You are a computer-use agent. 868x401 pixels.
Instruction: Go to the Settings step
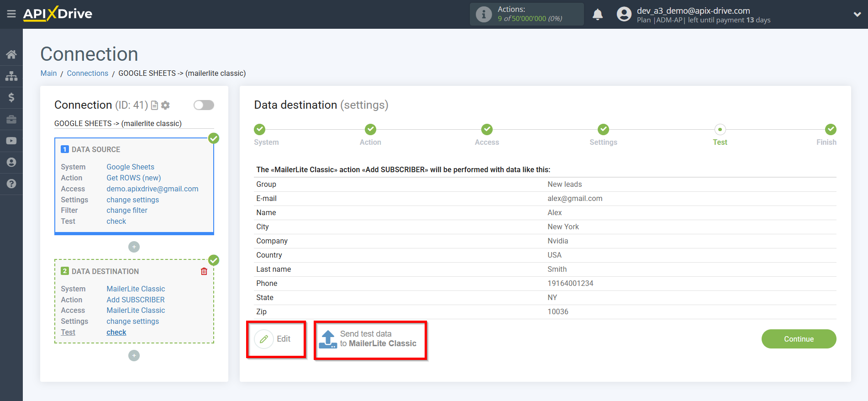point(603,129)
